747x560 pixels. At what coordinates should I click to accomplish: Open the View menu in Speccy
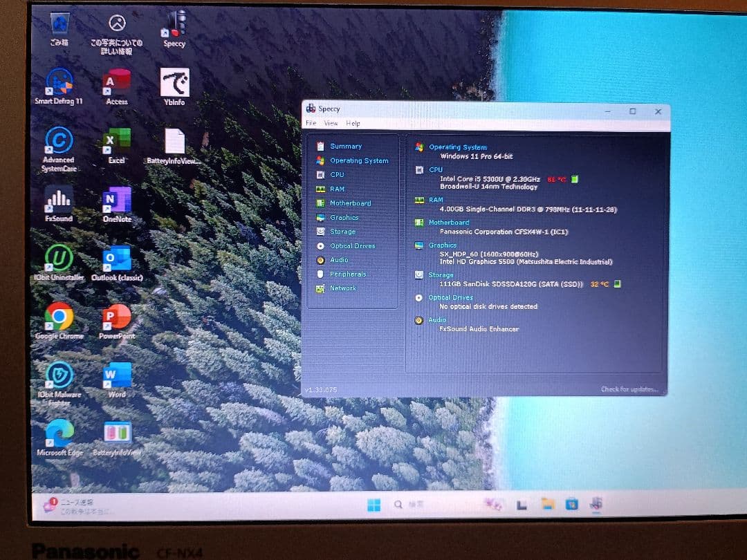click(x=331, y=123)
